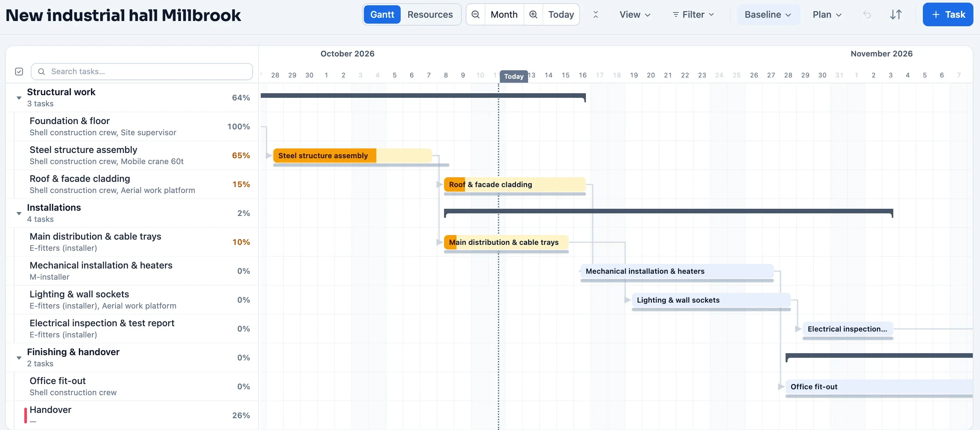
Task: Add a new Task
Action: tap(948, 14)
